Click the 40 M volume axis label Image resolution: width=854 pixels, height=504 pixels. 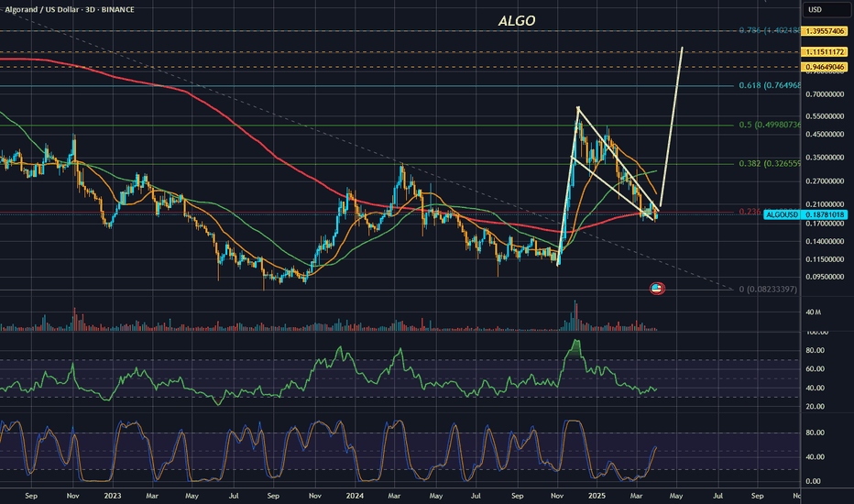click(x=813, y=312)
